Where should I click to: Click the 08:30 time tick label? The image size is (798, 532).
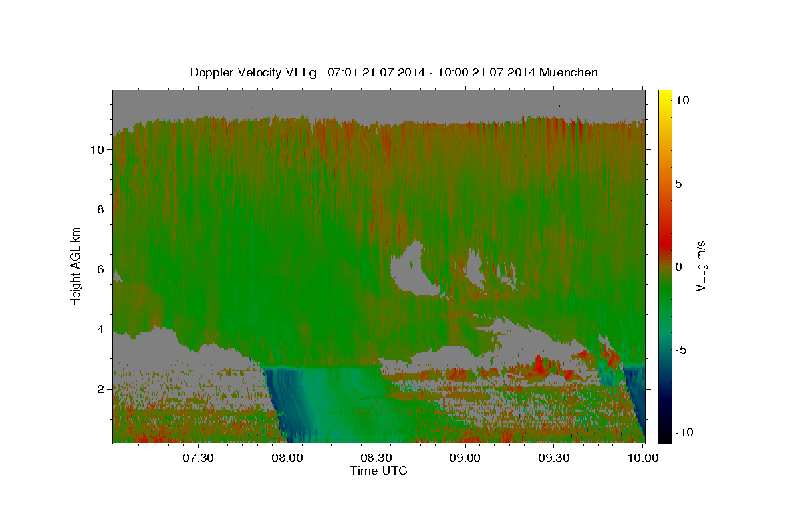[376, 458]
